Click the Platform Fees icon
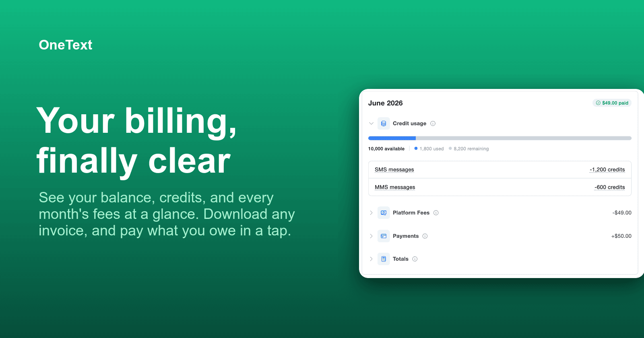 384,213
